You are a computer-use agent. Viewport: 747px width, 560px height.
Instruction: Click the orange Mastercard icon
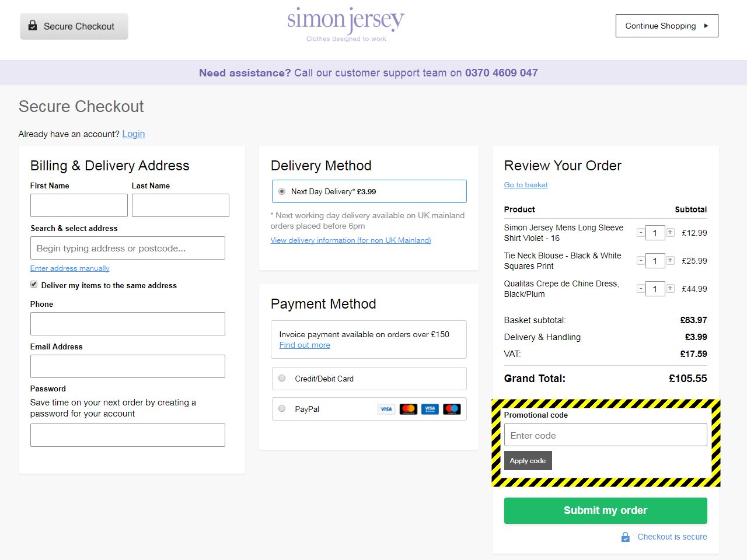408,409
